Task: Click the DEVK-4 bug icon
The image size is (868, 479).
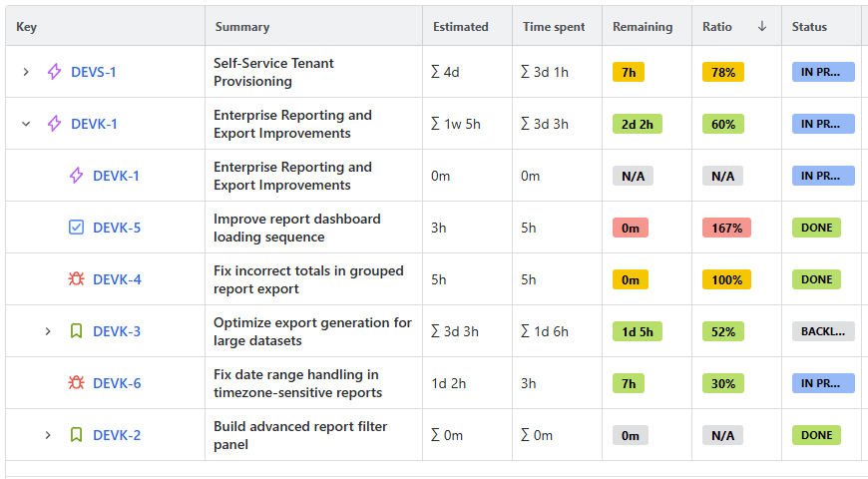Action: point(77,279)
